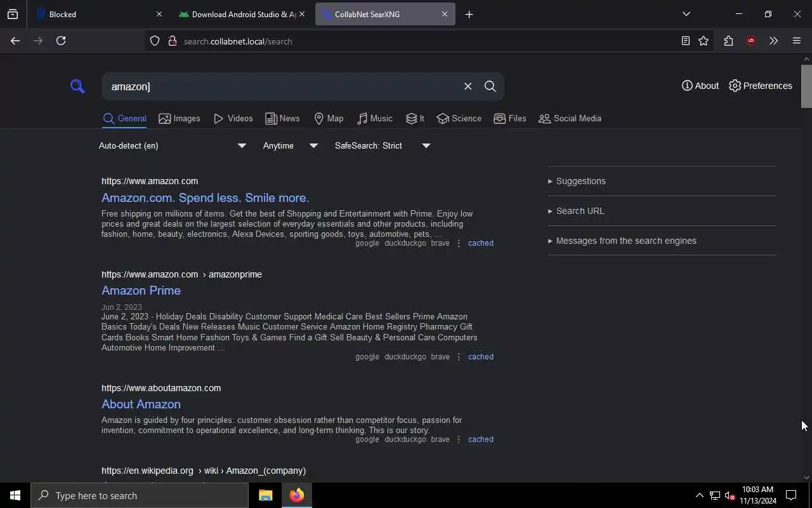812x508 pixels.
Task: Click the SearXNG magnifier logo
Action: pos(77,86)
